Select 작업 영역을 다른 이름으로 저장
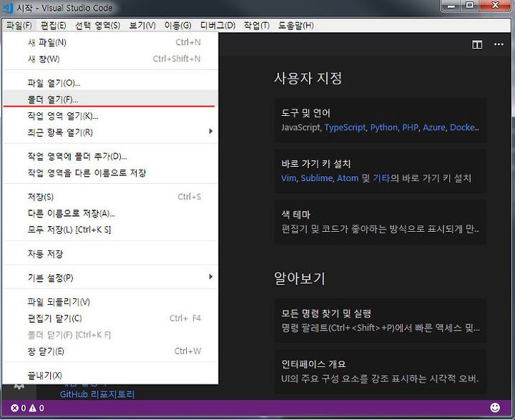Viewport: 515px width, 420px height. (x=110, y=172)
